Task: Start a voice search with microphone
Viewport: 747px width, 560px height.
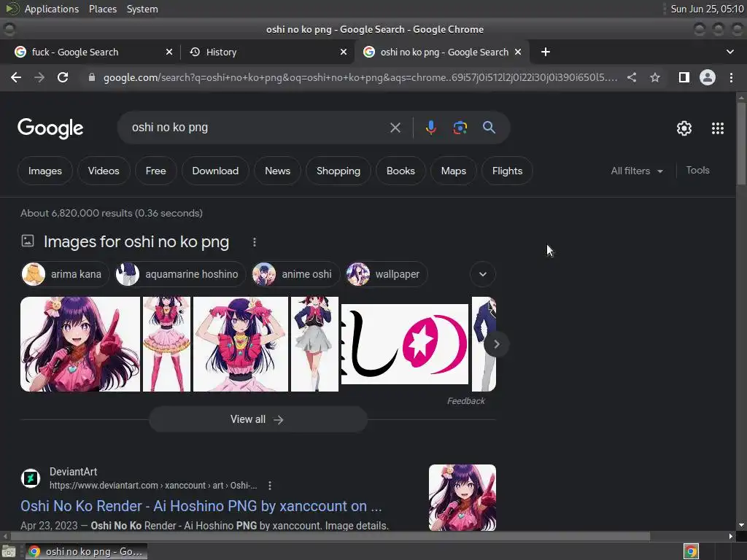Action: pos(430,128)
